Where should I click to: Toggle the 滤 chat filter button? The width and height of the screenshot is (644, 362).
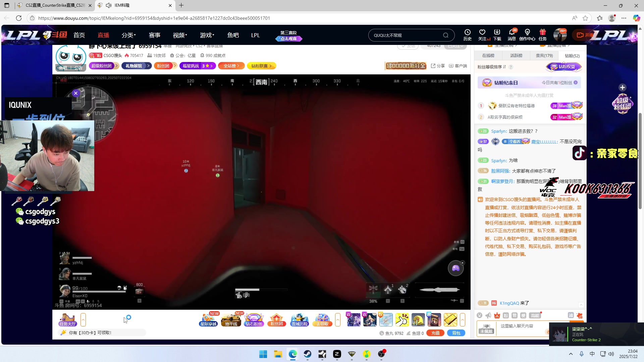coord(571,315)
